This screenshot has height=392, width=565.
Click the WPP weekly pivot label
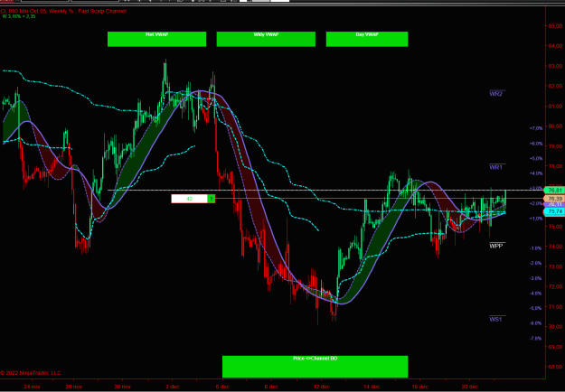495,247
